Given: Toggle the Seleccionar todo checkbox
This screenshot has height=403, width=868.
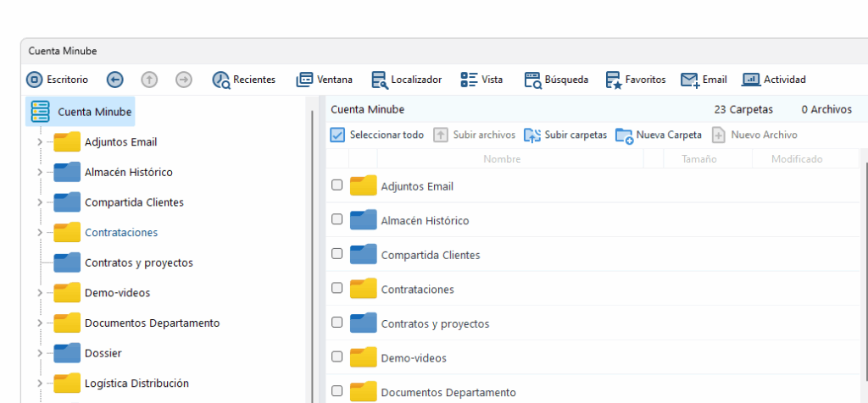Looking at the screenshot, I should coord(337,135).
